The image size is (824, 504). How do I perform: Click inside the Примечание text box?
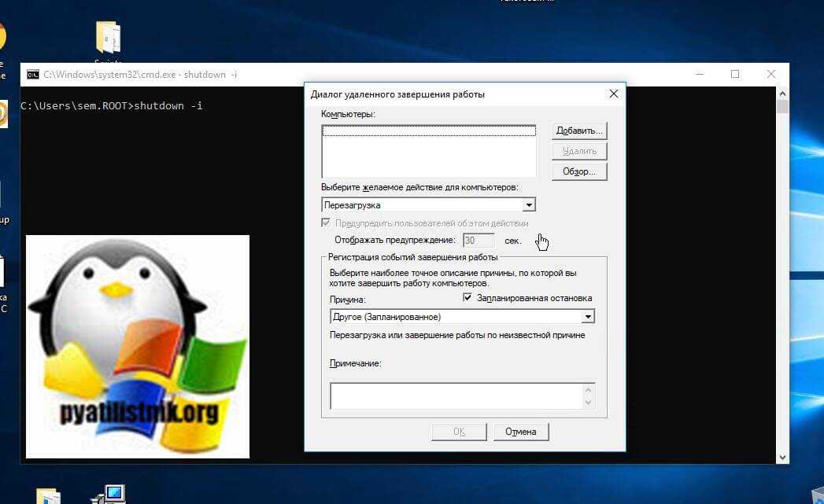click(456, 395)
